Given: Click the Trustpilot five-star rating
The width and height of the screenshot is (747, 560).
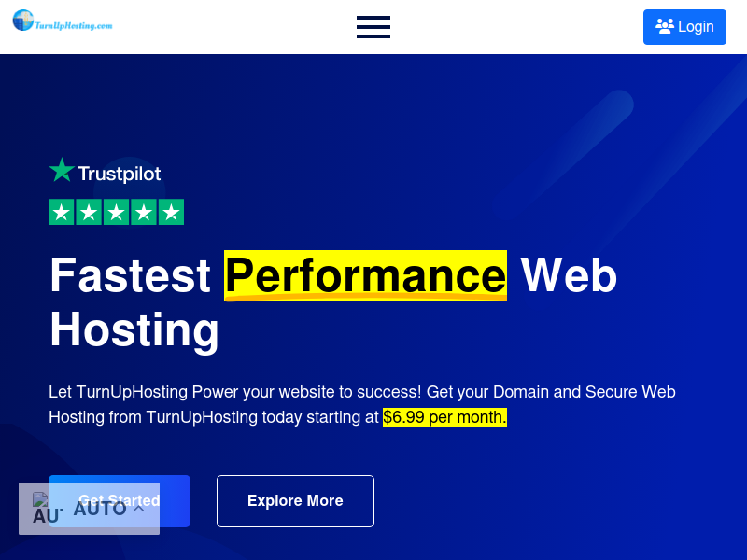Looking at the screenshot, I should 116,212.
